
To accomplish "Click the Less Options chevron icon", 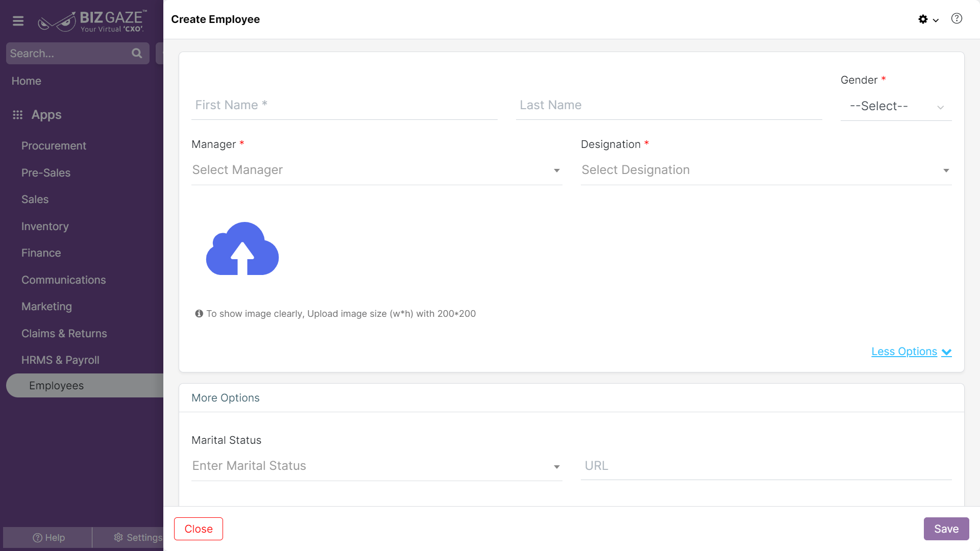I will [947, 352].
